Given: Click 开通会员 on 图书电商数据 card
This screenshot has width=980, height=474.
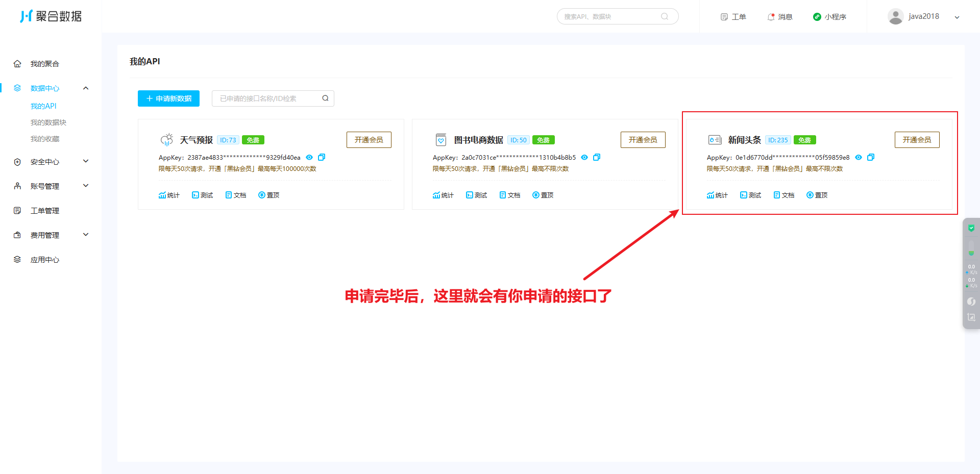Looking at the screenshot, I should coord(643,140).
